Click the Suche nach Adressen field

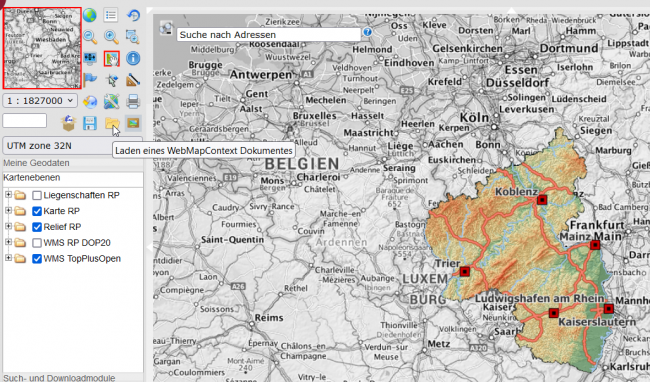point(269,35)
